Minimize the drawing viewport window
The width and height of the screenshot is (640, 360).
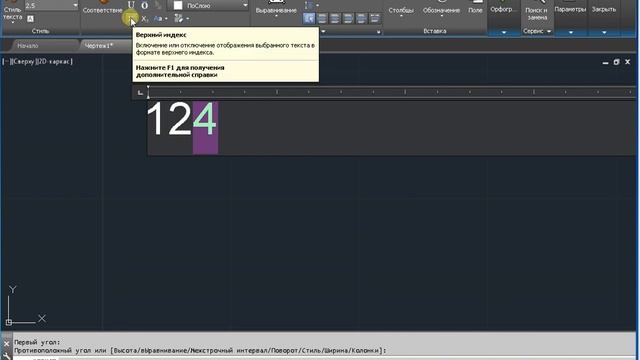605,62
